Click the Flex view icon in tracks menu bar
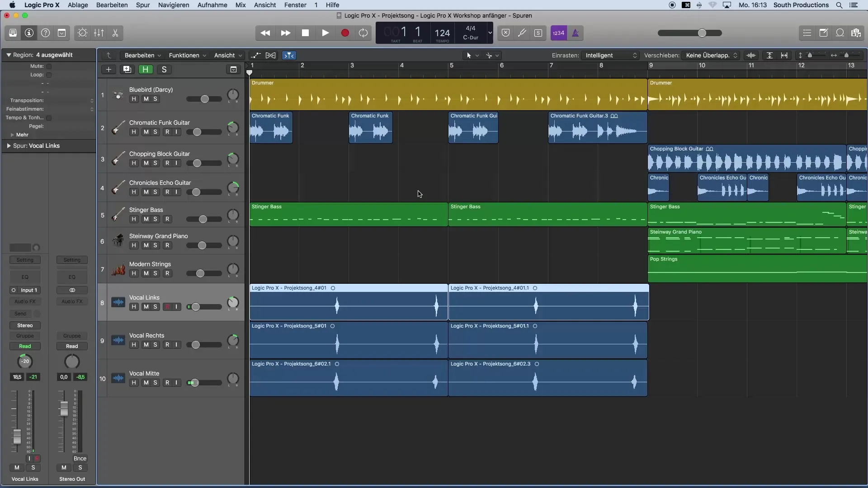The height and width of the screenshot is (488, 868). (270, 56)
